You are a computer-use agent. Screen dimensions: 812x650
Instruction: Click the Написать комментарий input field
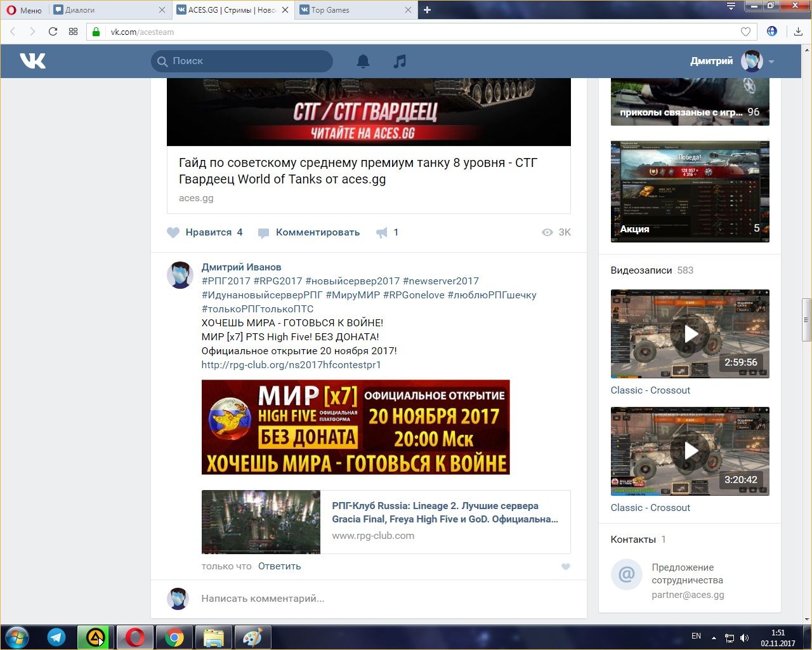coord(381,599)
